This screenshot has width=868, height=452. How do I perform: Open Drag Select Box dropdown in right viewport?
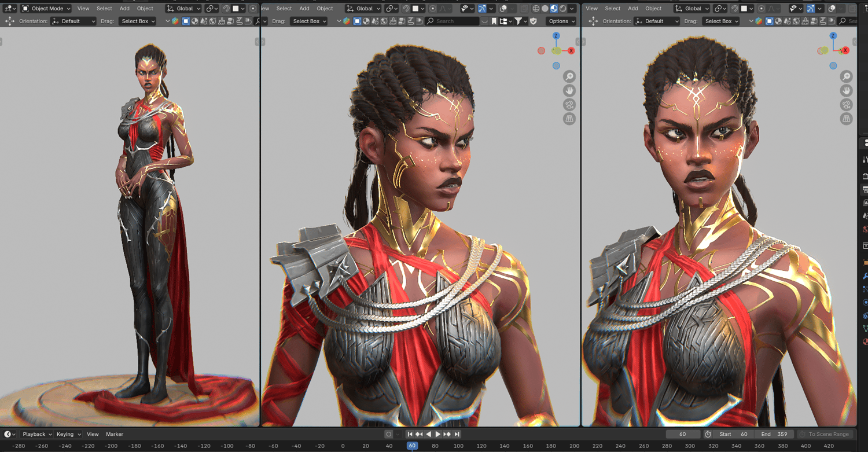click(x=720, y=21)
